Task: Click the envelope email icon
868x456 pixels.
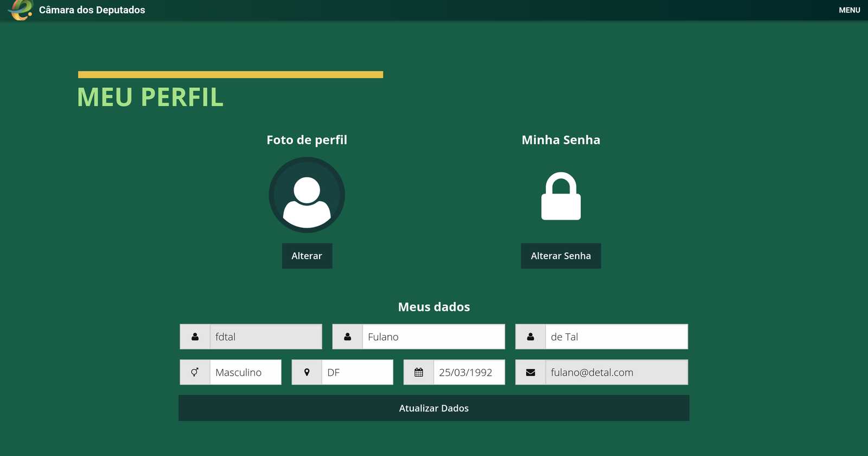Action: 530,372
